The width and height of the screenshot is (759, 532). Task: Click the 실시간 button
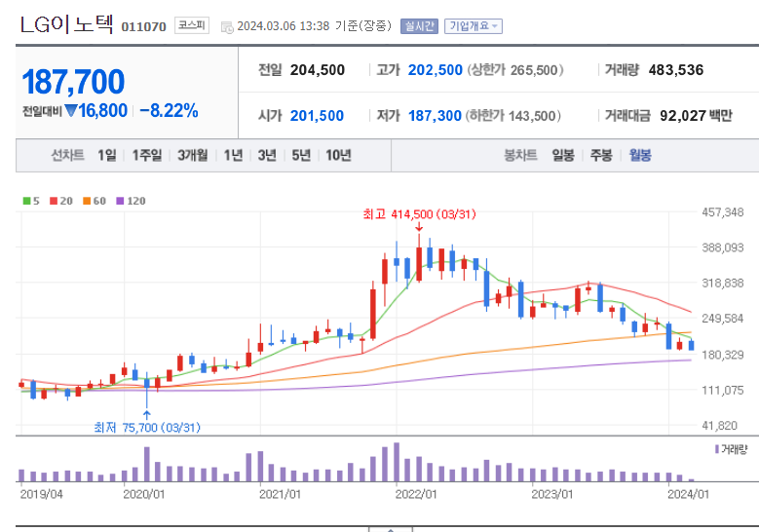click(x=419, y=26)
